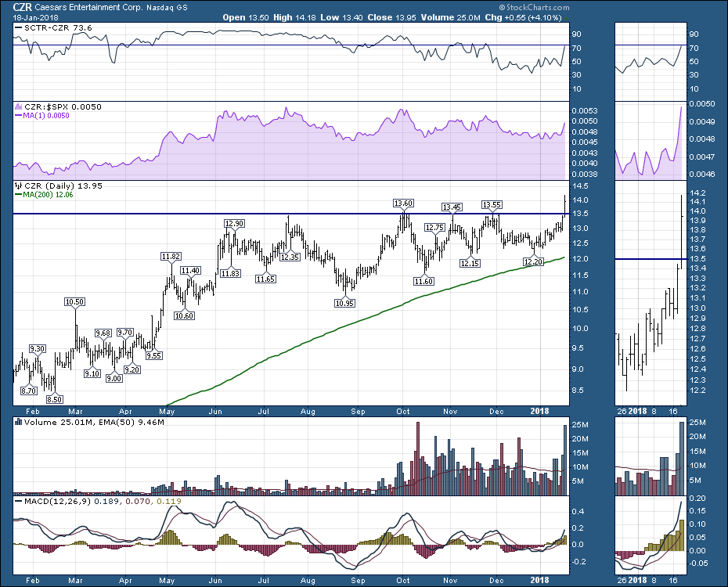Click the 13.60 peak price annotation

(x=404, y=203)
